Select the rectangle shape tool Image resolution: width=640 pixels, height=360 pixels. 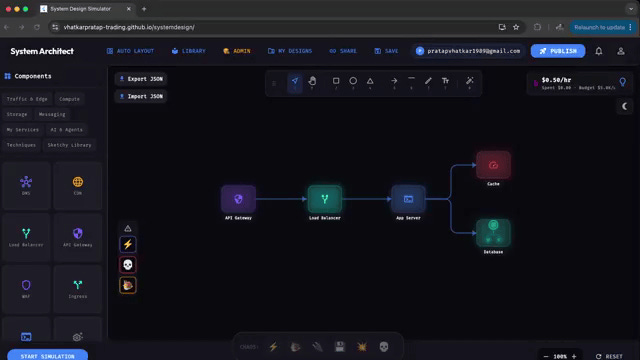[336, 81]
